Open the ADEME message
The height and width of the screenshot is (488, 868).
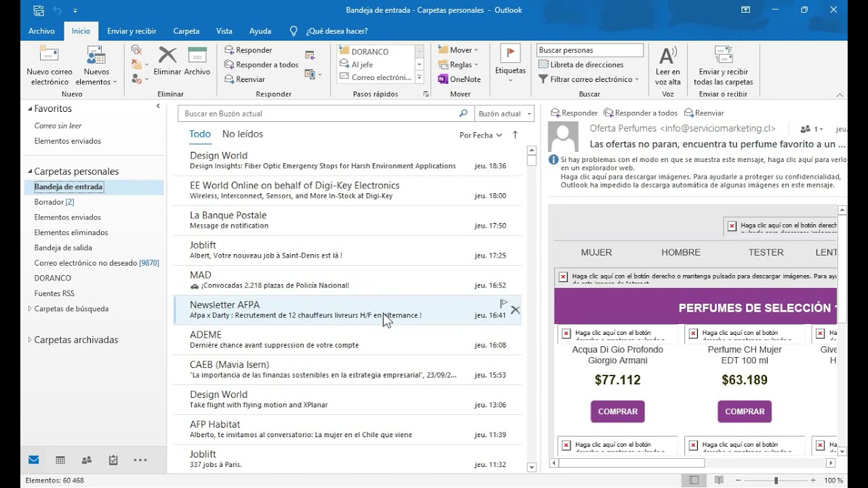tap(348, 340)
